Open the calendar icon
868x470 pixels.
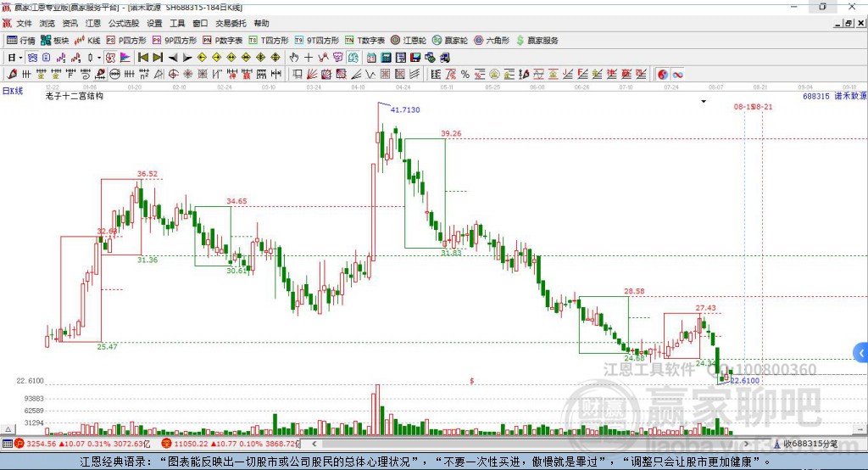pyautogui.click(x=371, y=58)
